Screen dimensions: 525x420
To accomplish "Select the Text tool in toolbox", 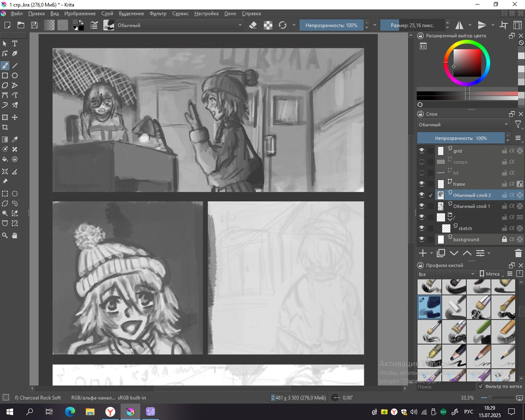I will pos(15,43).
